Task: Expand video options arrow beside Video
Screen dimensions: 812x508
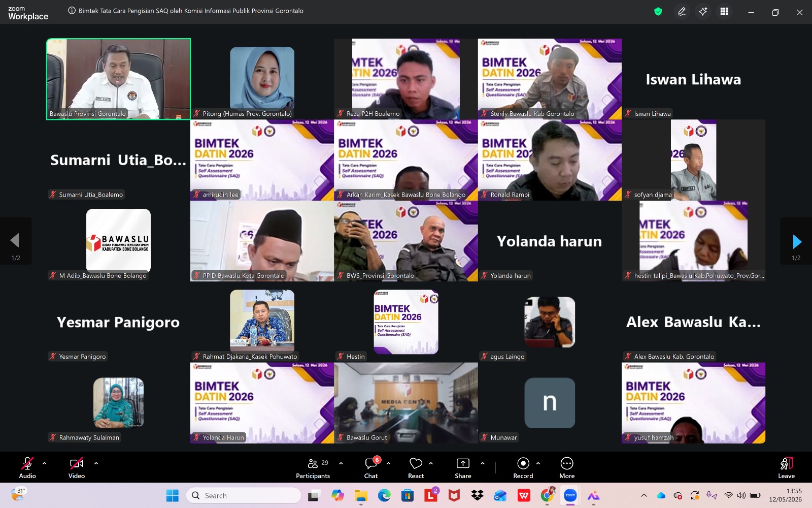Action: [x=96, y=463]
